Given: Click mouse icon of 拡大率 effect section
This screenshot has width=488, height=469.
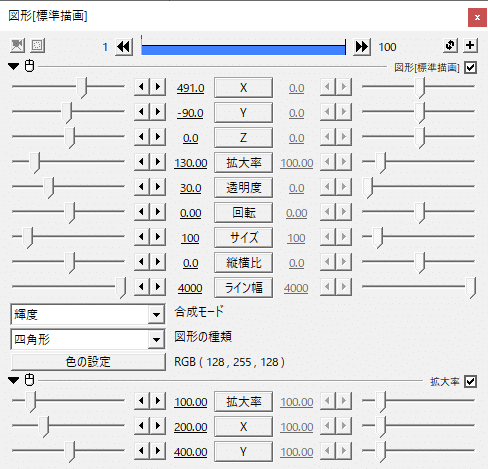Looking at the screenshot, I should [29, 380].
